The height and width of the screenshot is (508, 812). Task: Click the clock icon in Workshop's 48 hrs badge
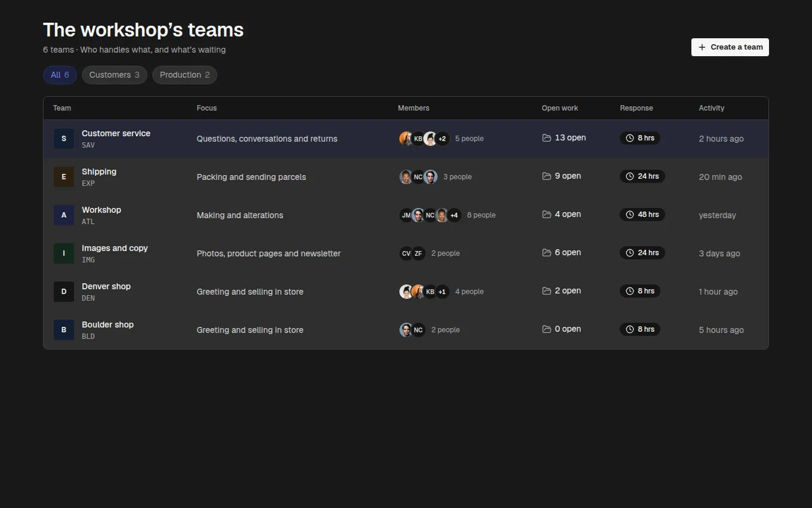(629, 215)
